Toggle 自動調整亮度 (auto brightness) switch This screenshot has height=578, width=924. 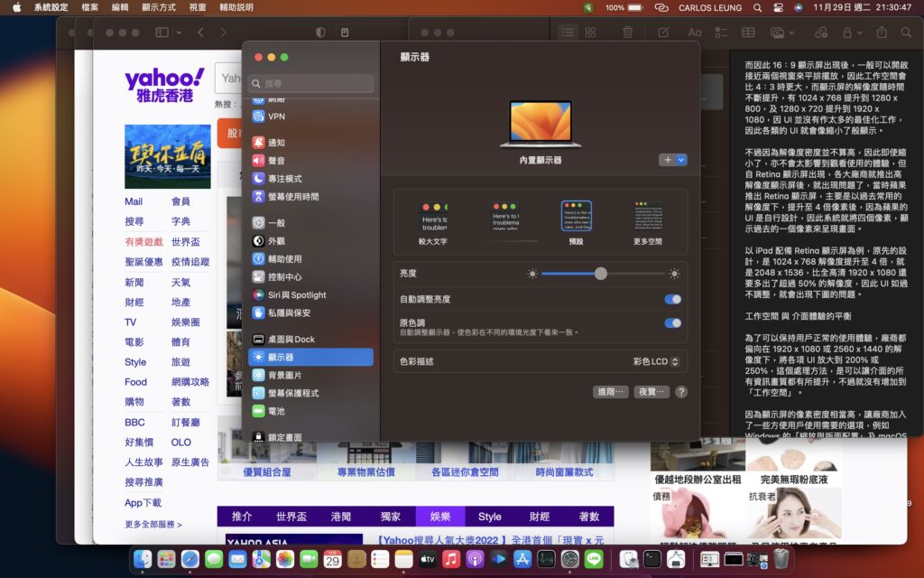pyautogui.click(x=672, y=300)
